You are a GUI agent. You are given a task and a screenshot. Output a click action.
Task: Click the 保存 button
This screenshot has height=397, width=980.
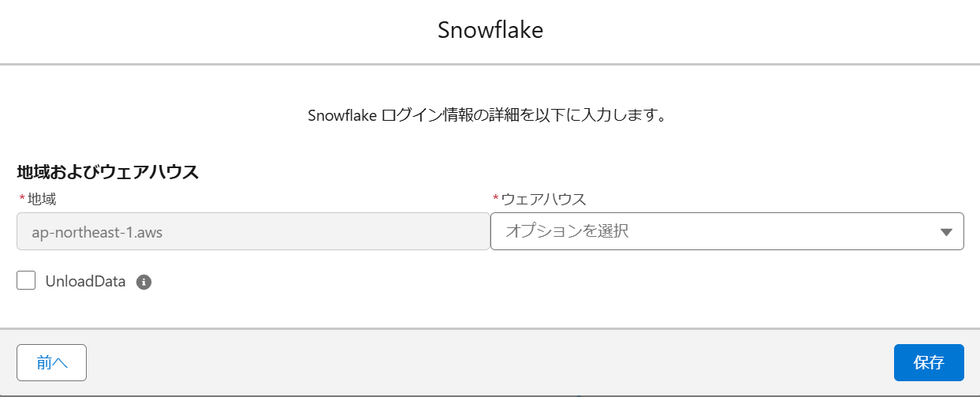pyautogui.click(x=929, y=362)
